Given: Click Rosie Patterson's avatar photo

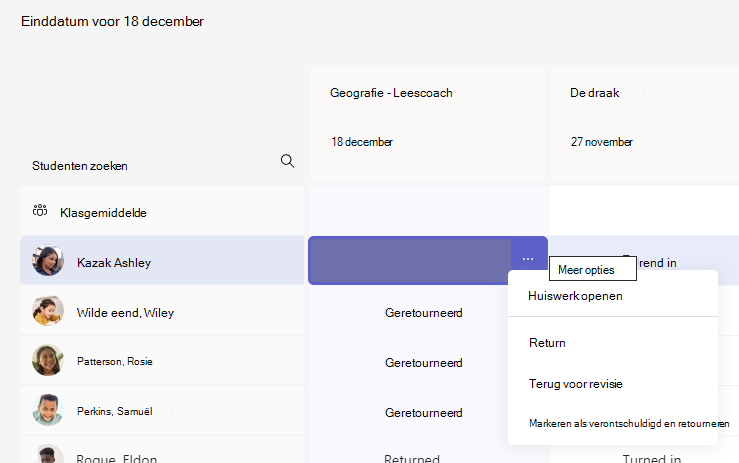Looking at the screenshot, I should (x=48, y=360).
